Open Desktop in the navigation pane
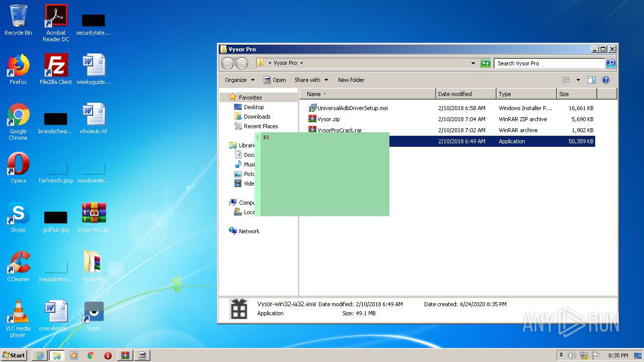Image resolution: width=644 pixels, height=362 pixels. (254, 107)
